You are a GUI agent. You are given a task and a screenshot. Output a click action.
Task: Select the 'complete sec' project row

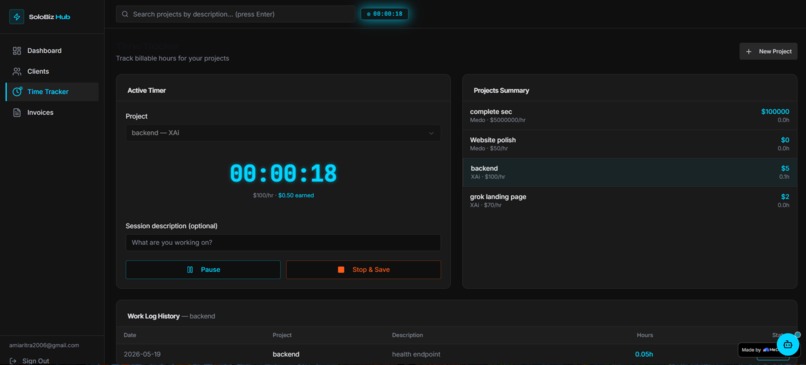click(630, 116)
